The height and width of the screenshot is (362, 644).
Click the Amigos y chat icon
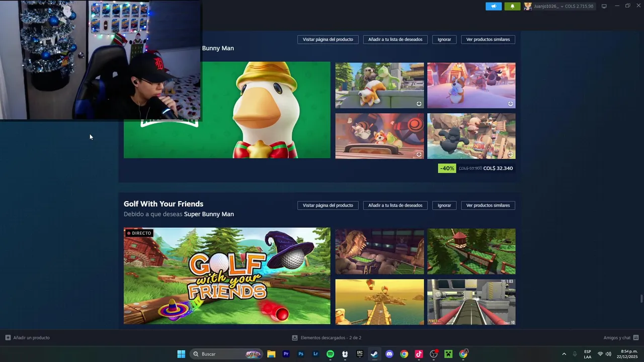636,338
